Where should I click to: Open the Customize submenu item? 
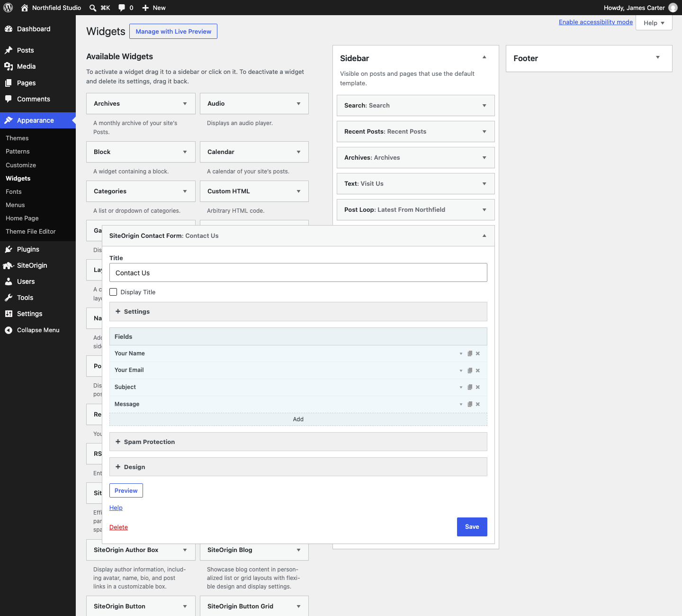[x=21, y=165]
